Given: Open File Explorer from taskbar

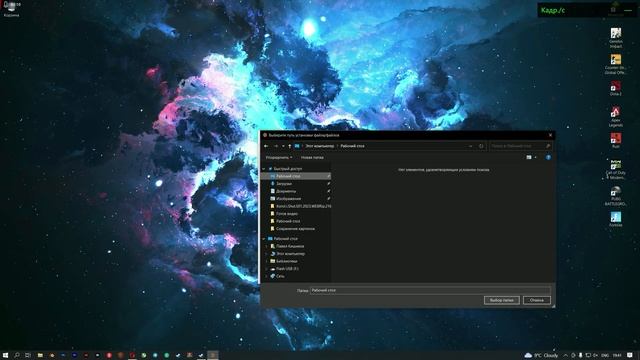Looking at the screenshot, I should [x=40, y=355].
